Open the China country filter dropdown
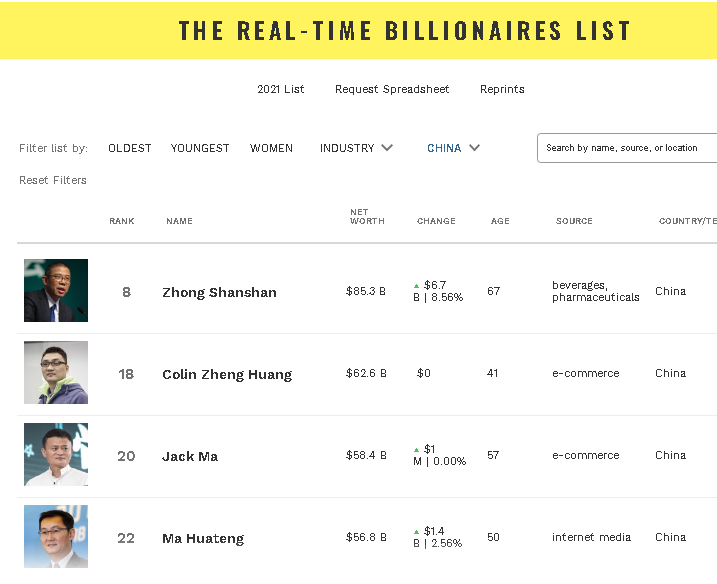Viewport: 717px width, 584px height. (453, 148)
